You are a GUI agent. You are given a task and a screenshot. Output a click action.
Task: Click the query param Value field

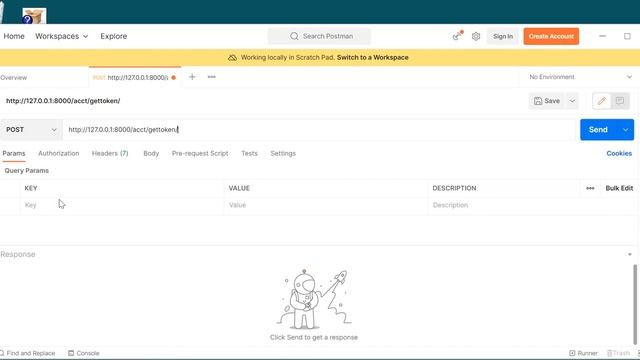pyautogui.click(x=326, y=205)
